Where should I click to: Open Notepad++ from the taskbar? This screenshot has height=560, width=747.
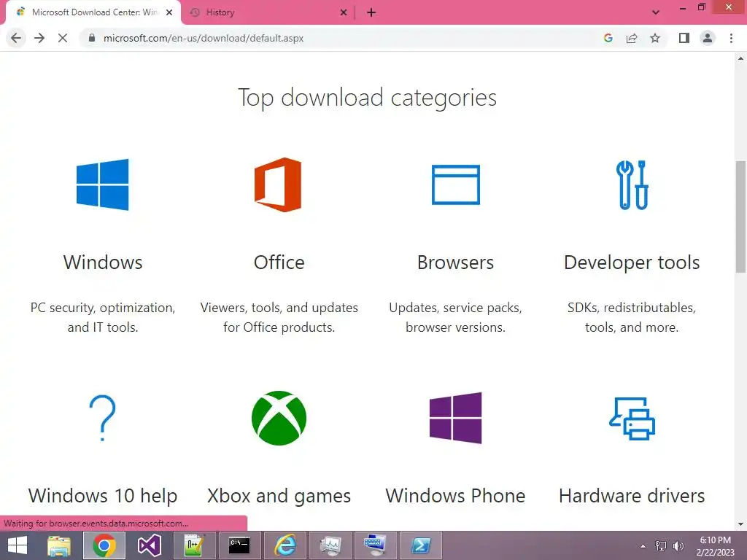194,545
